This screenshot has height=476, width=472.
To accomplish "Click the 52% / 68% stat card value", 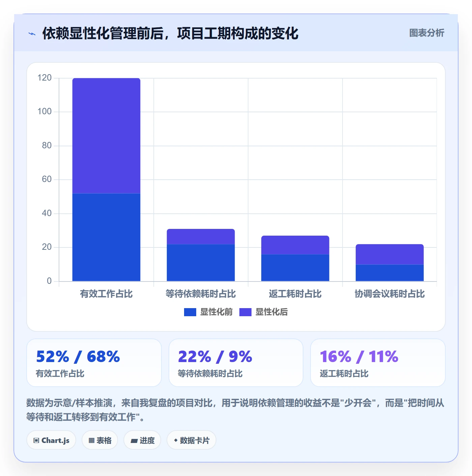I will click(78, 357).
